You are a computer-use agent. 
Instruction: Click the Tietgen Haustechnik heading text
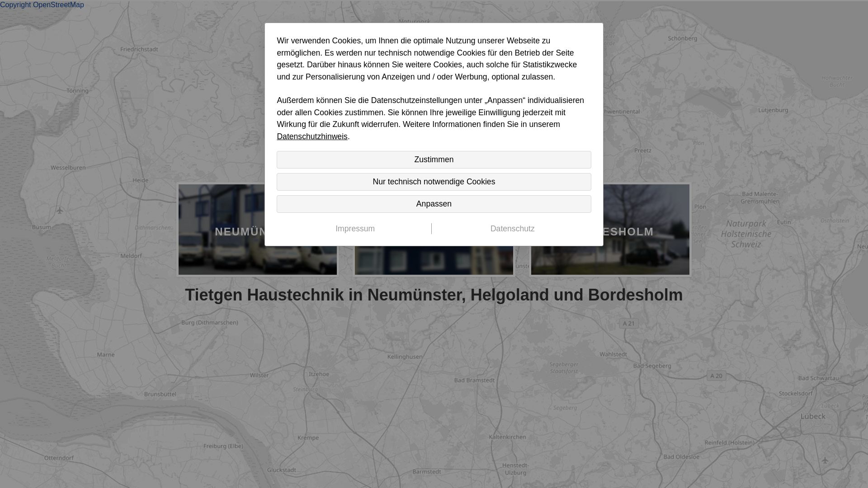(434, 295)
